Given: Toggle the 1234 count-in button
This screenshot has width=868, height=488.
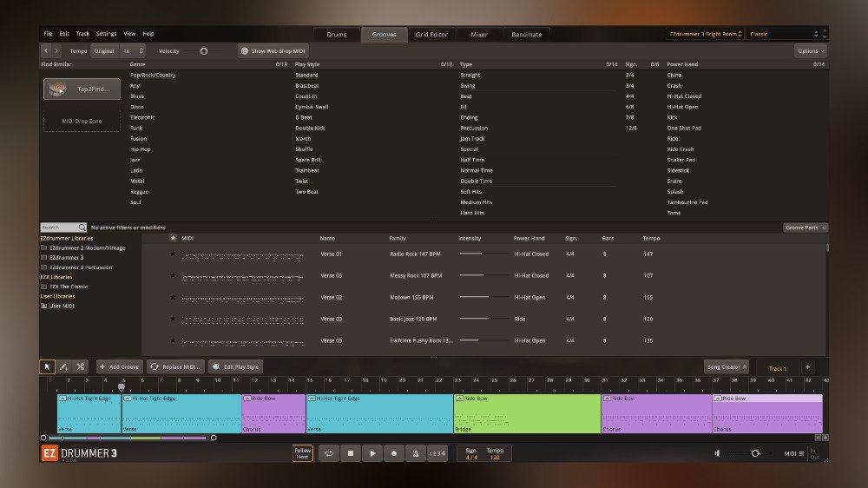Looking at the screenshot, I should (x=437, y=453).
